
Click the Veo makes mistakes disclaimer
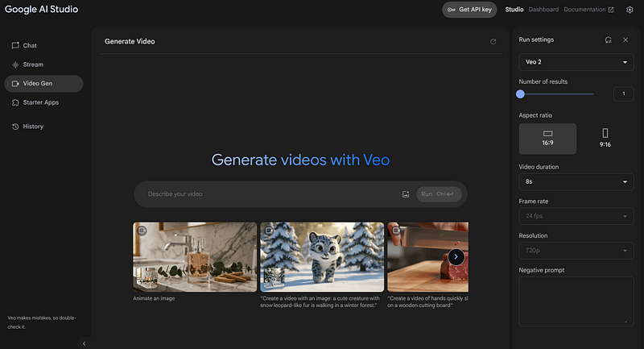click(42, 322)
